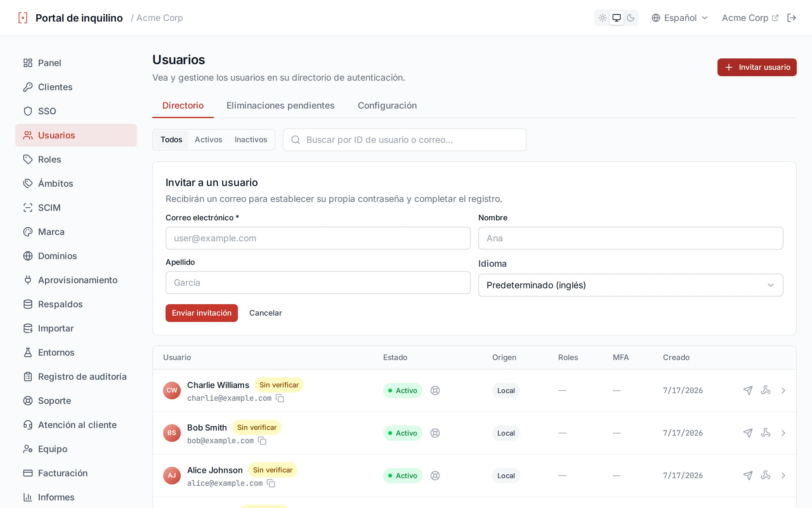The width and height of the screenshot is (812, 508).
Task: Click webhook icon in Alice Johnson row
Action: (x=765, y=476)
